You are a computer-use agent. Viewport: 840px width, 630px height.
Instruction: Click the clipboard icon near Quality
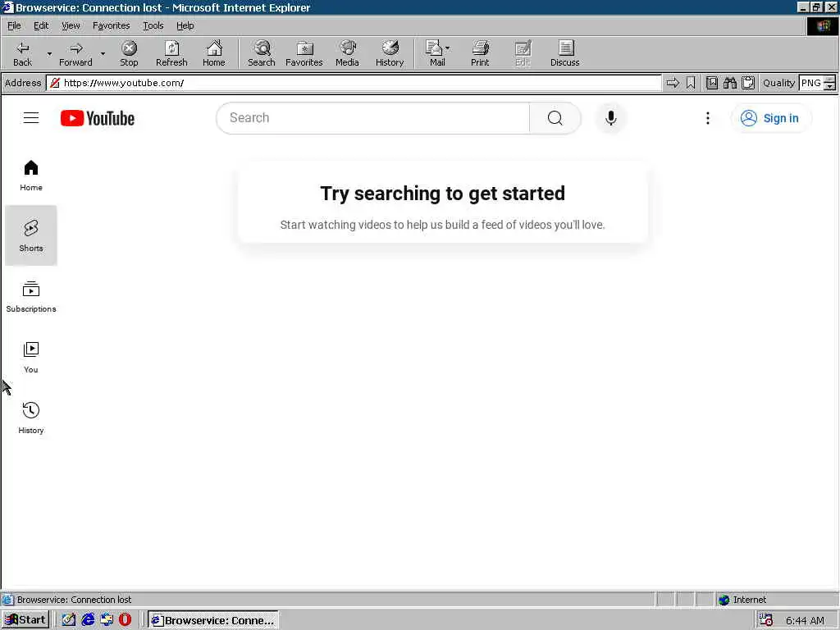pyautogui.click(x=748, y=83)
